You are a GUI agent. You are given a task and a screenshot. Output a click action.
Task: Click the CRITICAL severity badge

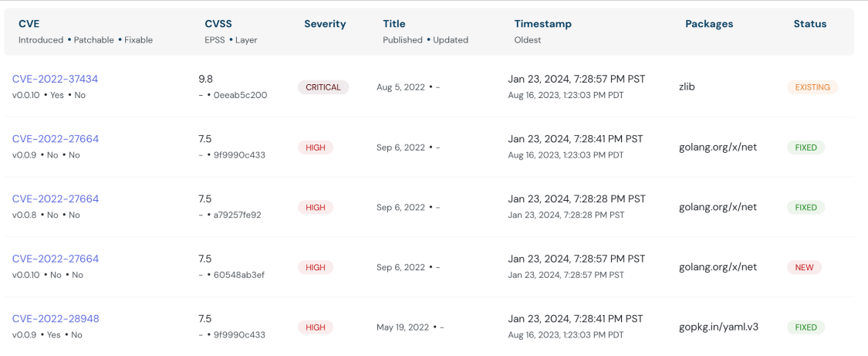tap(323, 87)
